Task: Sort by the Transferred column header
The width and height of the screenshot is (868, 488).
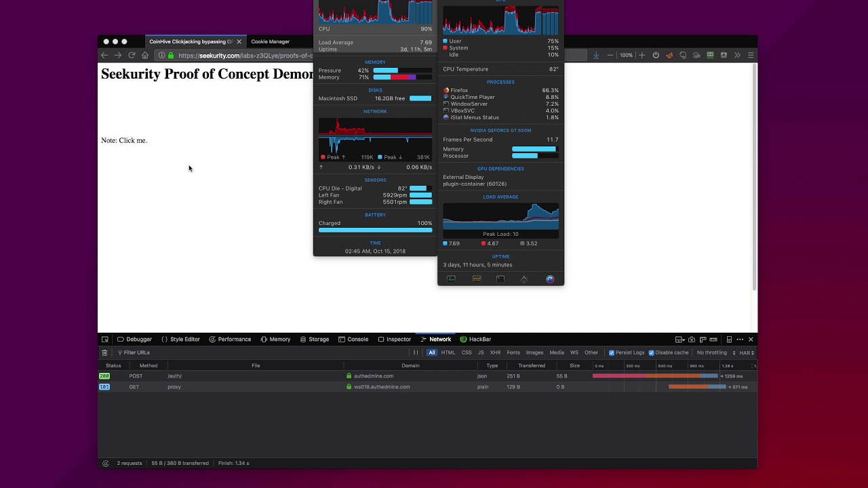Action: [x=532, y=365]
